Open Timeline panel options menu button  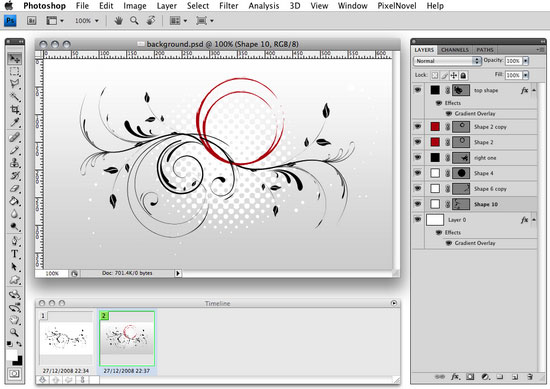point(394,303)
